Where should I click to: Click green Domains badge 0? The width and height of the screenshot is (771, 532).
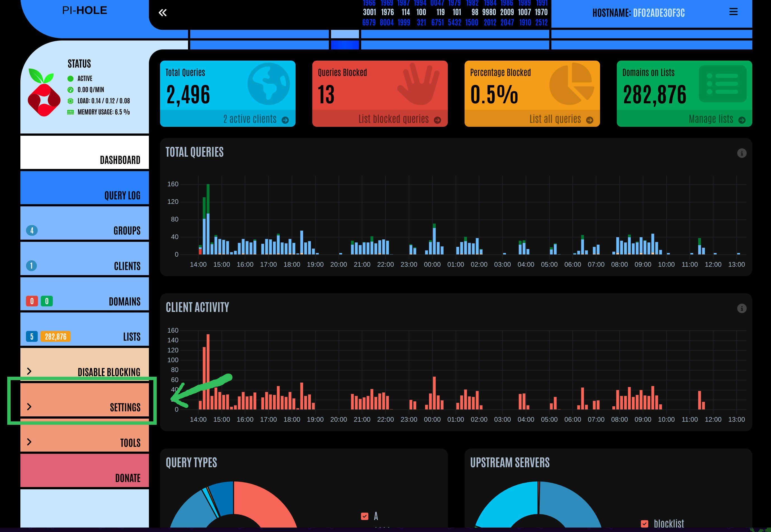[x=47, y=301]
